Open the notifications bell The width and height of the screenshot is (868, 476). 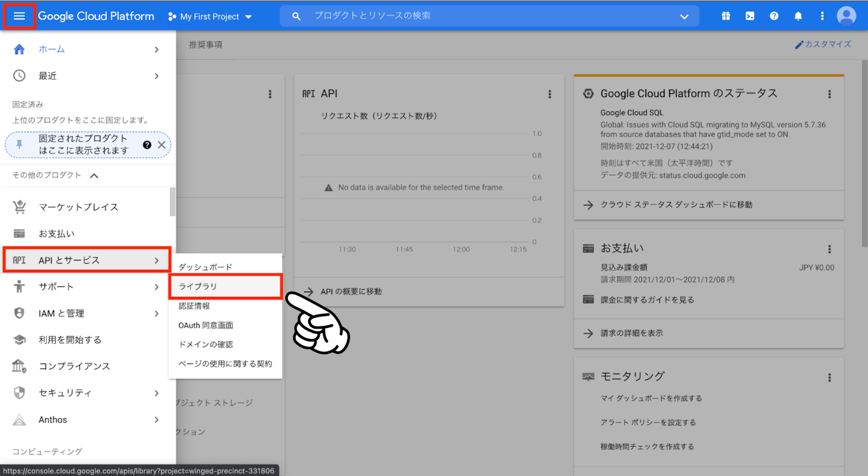[798, 16]
